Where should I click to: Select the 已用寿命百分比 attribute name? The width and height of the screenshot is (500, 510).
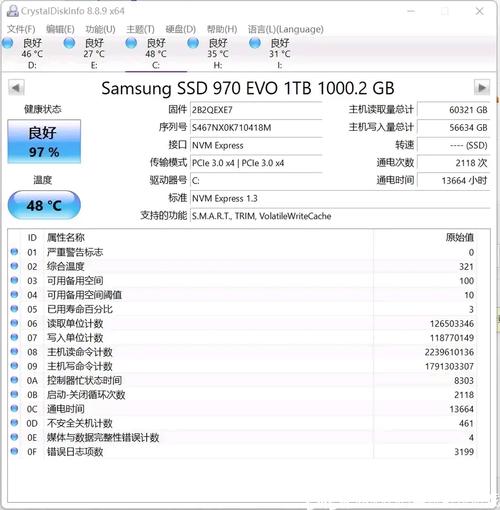tap(80, 309)
